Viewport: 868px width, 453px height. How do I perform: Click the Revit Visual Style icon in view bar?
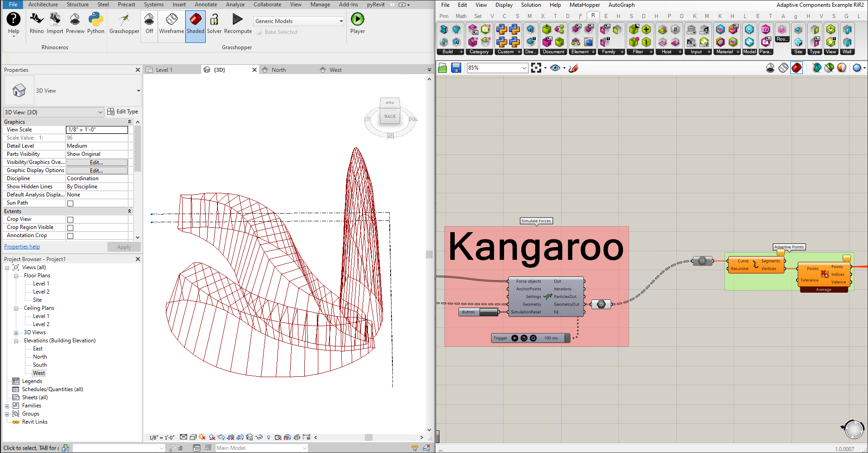193,437
